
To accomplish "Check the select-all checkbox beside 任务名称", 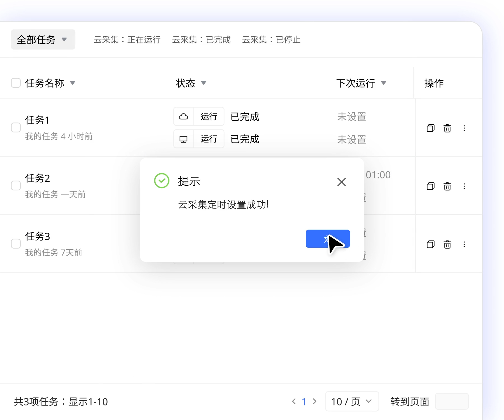I will (16, 83).
